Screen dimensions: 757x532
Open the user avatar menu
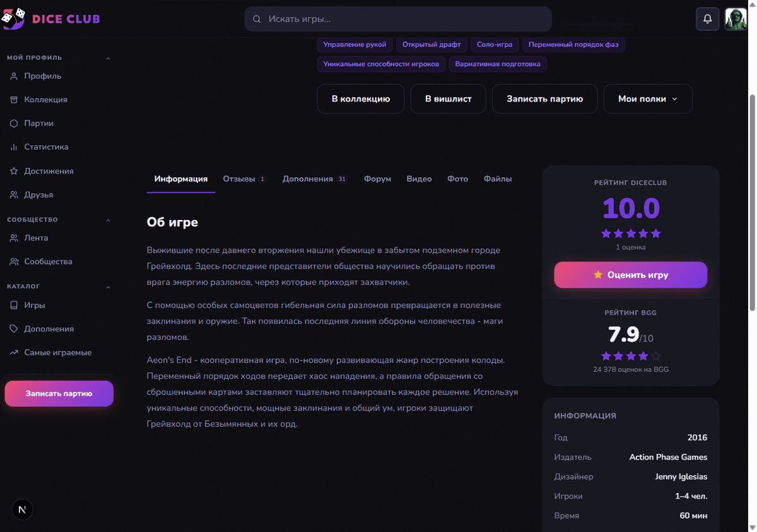(736, 19)
